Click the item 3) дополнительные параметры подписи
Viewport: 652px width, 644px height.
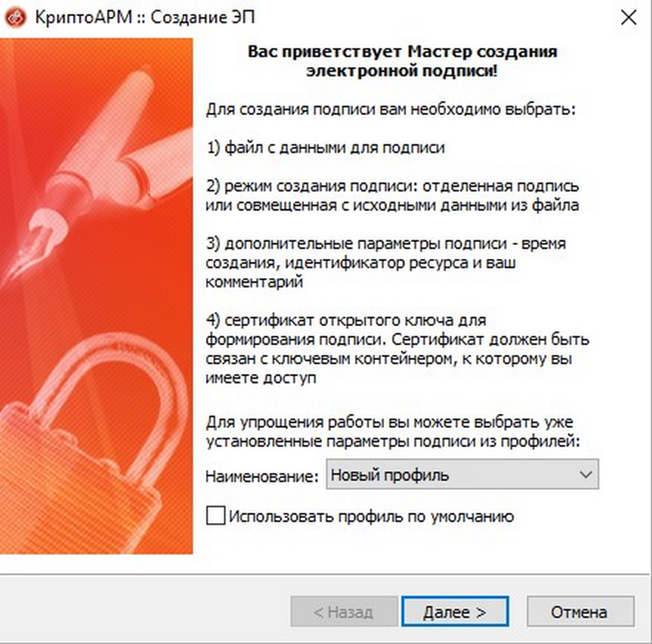pyautogui.click(x=386, y=263)
